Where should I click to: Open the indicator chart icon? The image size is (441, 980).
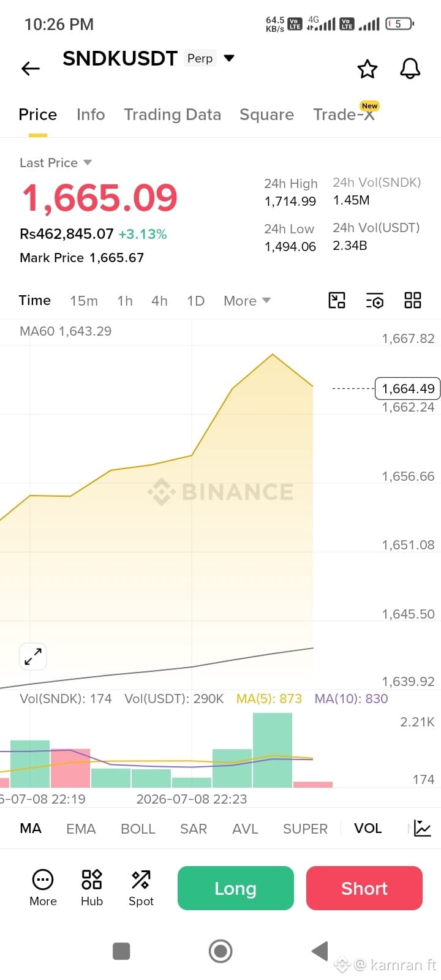(x=423, y=828)
